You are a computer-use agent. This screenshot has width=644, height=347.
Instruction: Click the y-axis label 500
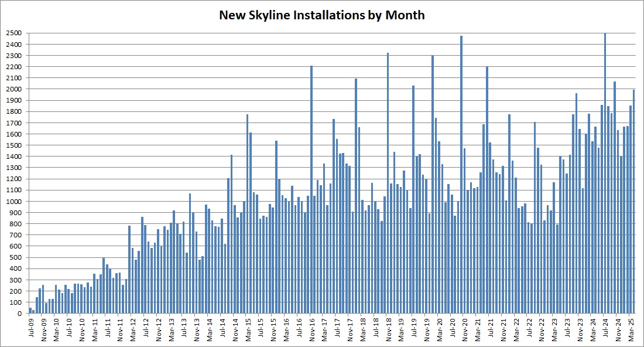16,257
